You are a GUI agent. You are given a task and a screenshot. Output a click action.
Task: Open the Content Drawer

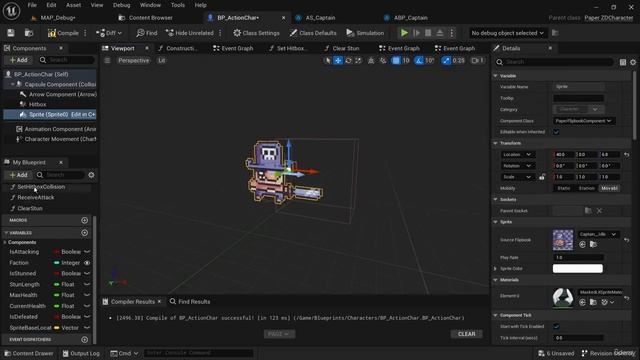(x=29, y=353)
